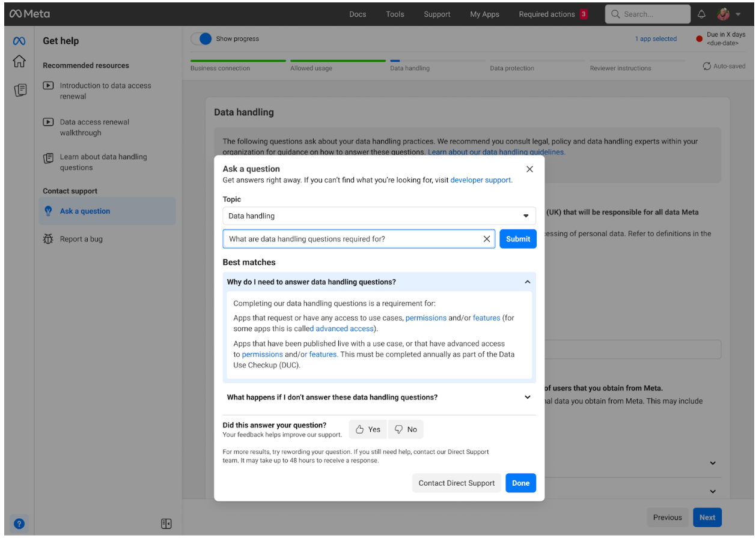
Task: Click the Required actions badge showing 3
Action: (x=584, y=14)
